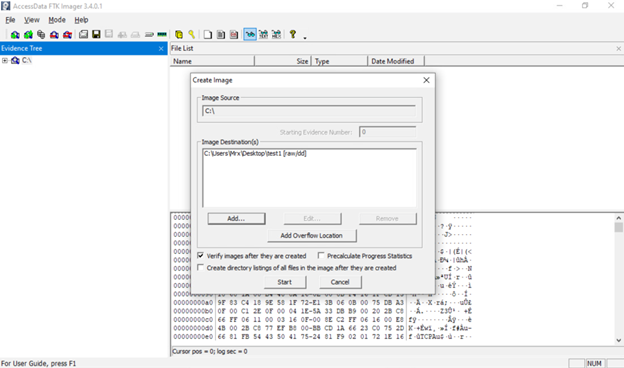Screen dimensions: 624x368
Task: Select the test1 [raw/dd] destination entry
Action: tap(255, 153)
